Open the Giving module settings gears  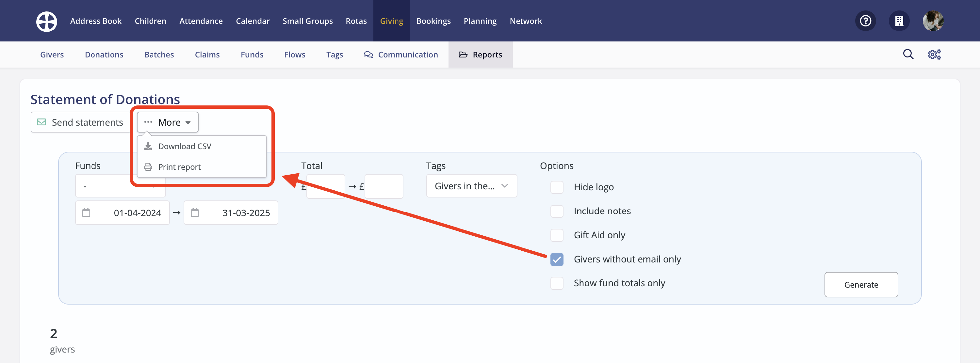pyautogui.click(x=934, y=55)
